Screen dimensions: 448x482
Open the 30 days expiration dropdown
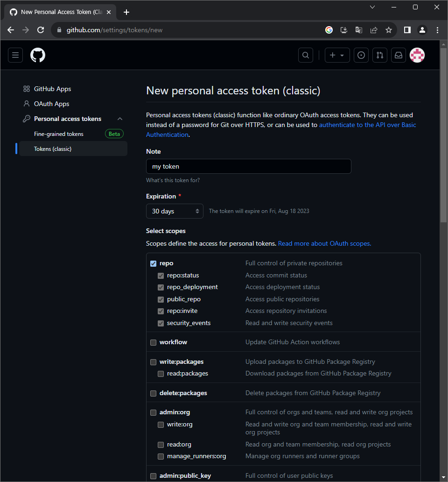click(175, 211)
